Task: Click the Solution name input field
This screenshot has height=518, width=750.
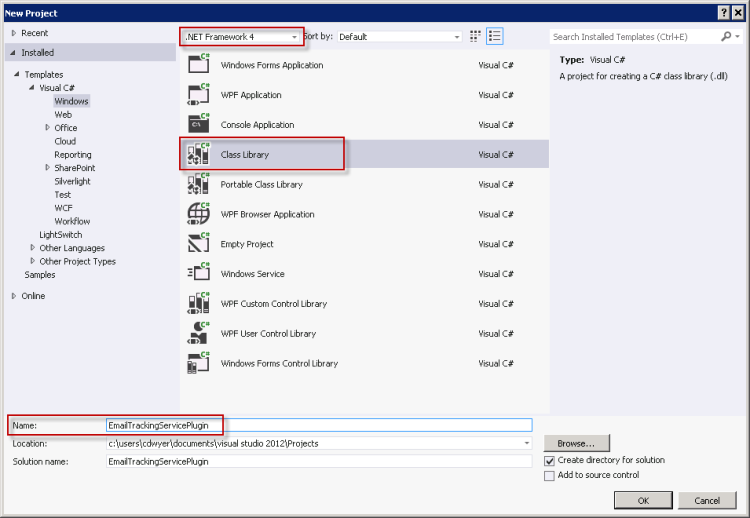Action: pyautogui.click(x=319, y=462)
